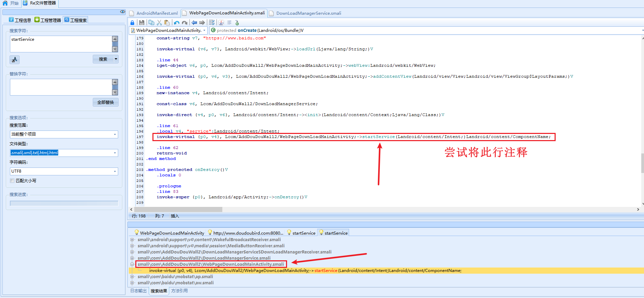Open the 搜索范围 当前整个项目 dropdown
This screenshot has width=644, height=298.
point(115,134)
